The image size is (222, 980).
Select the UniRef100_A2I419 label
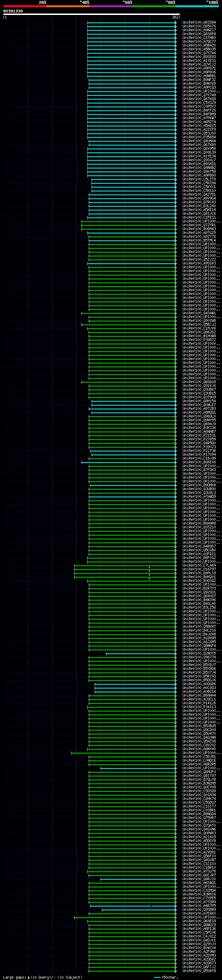tap(199, 837)
